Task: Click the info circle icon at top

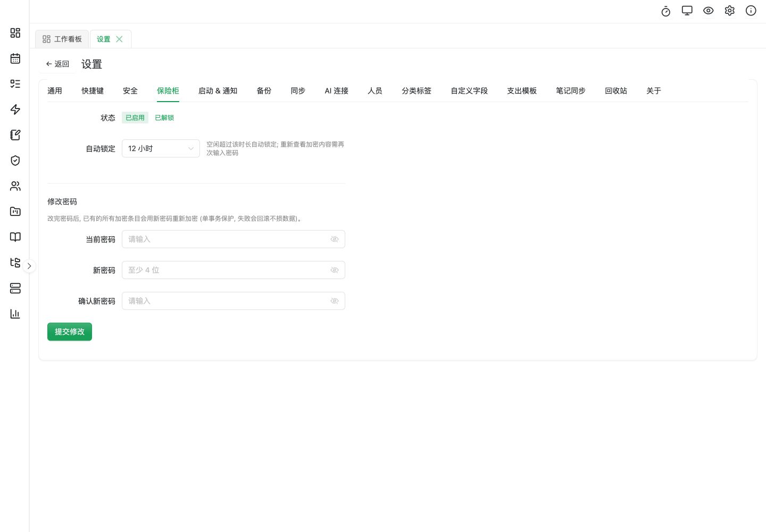Action: 751,11
